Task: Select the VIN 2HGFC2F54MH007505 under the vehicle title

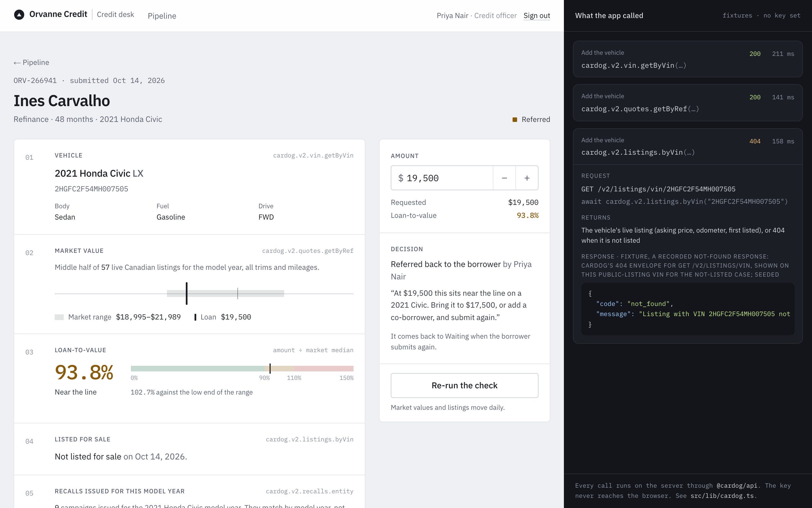Action: click(91, 189)
